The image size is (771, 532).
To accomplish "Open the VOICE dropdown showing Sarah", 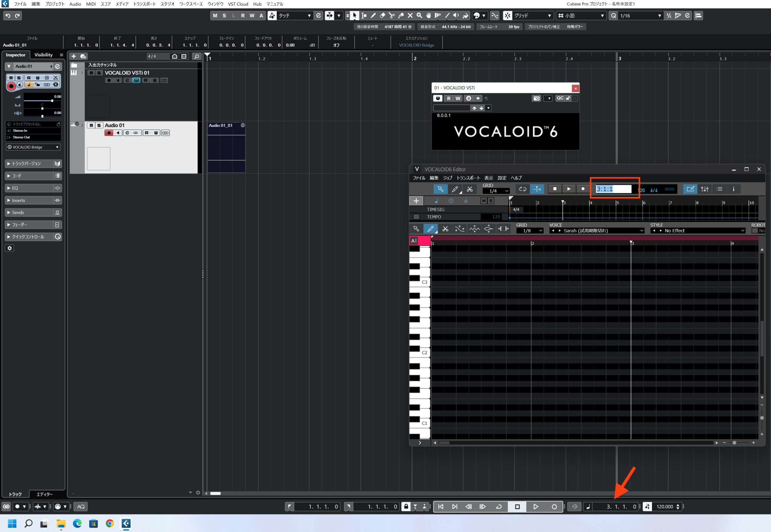I will coord(597,231).
